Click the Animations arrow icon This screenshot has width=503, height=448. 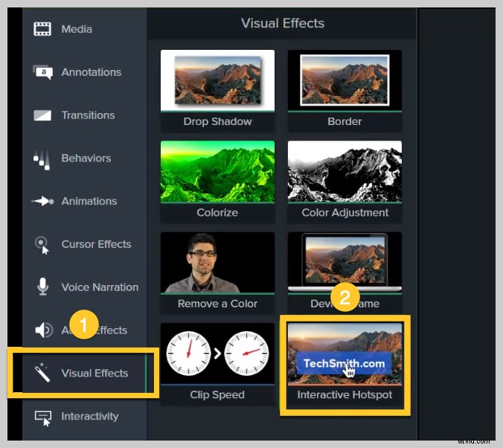pos(42,201)
